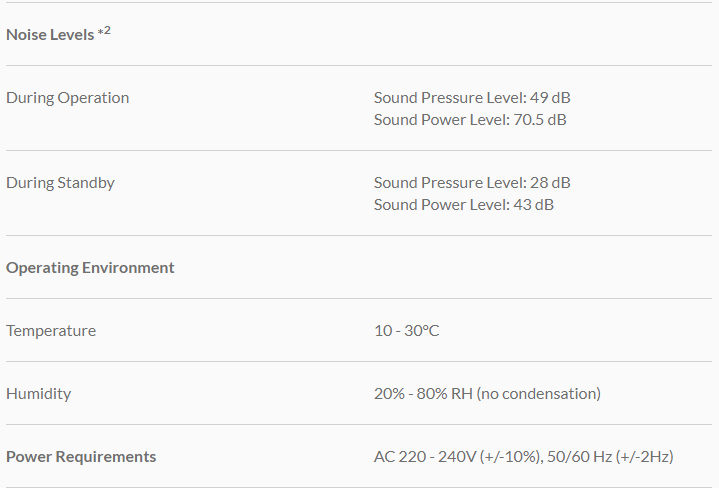The height and width of the screenshot is (488, 719).
Task: Click the 20% - 80% RH humidity range
Action: point(422,394)
